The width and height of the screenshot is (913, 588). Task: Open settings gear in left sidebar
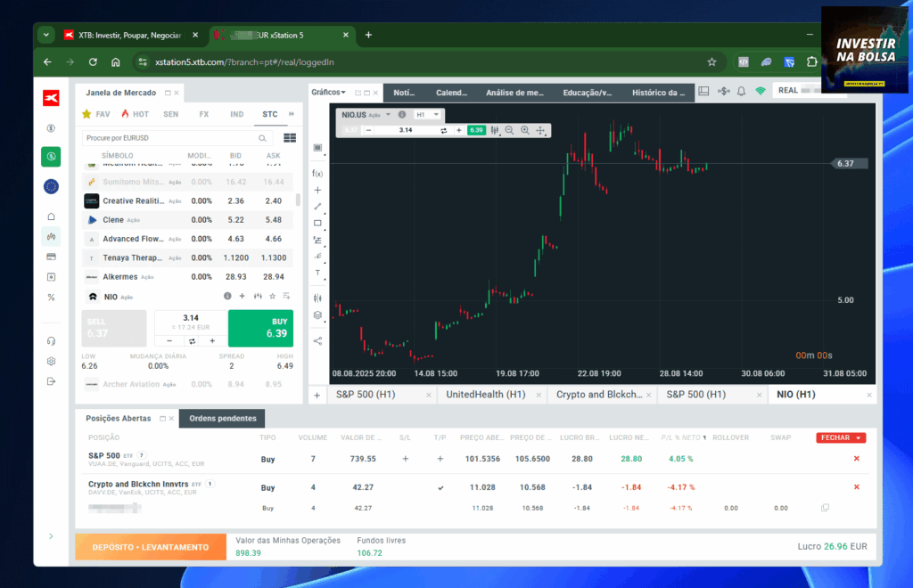(x=51, y=361)
